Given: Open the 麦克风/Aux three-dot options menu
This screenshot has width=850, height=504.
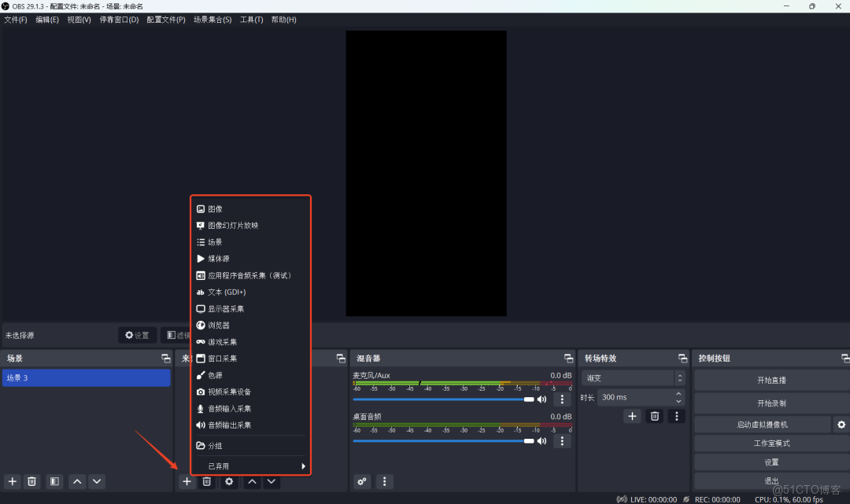Looking at the screenshot, I should (x=561, y=399).
